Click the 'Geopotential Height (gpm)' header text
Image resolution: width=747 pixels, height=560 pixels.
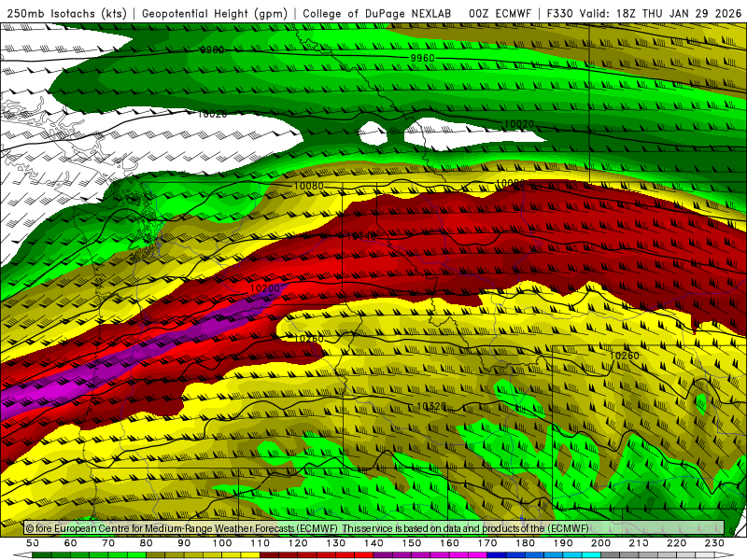(x=215, y=13)
